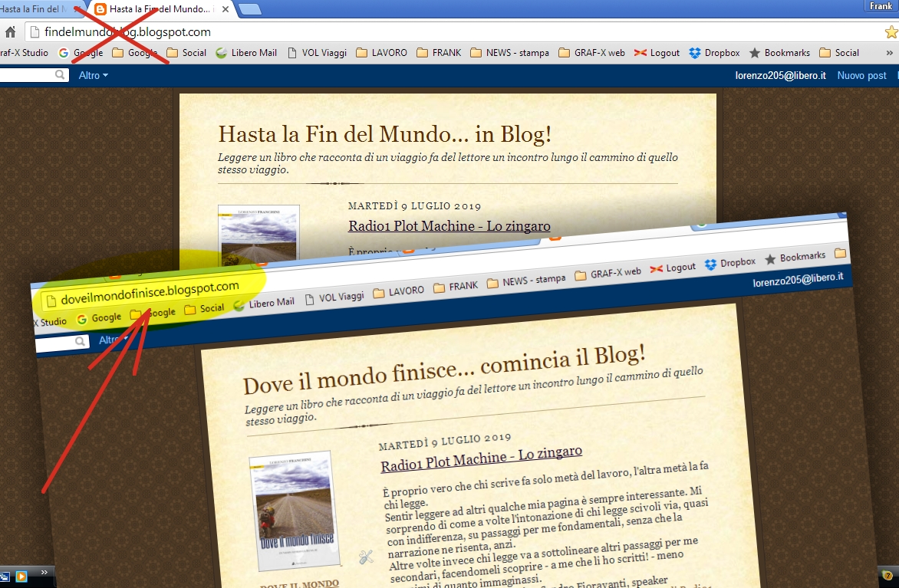Viewport: 899px width, 588px height.
Task: Open Dropbox bookmark in the tilted inset window
Action: tap(730, 264)
